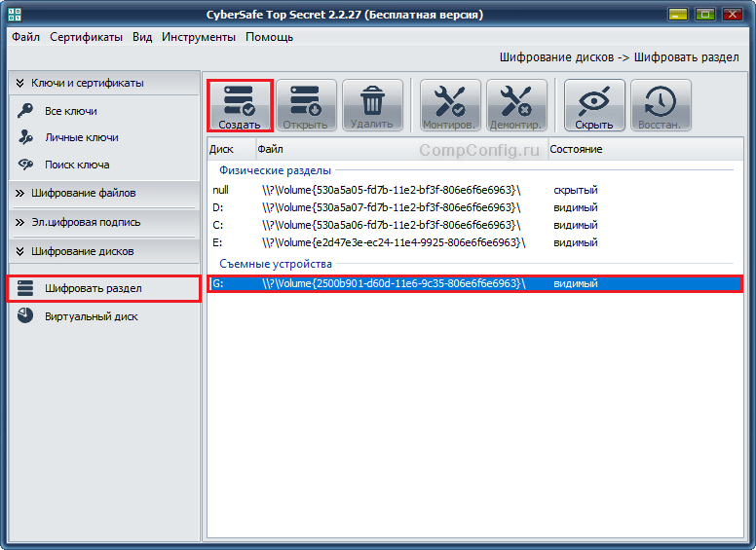The width and height of the screenshot is (756, 550).
Task: Expand the Эл.цифровая подпись section
Action: [103, 223]
